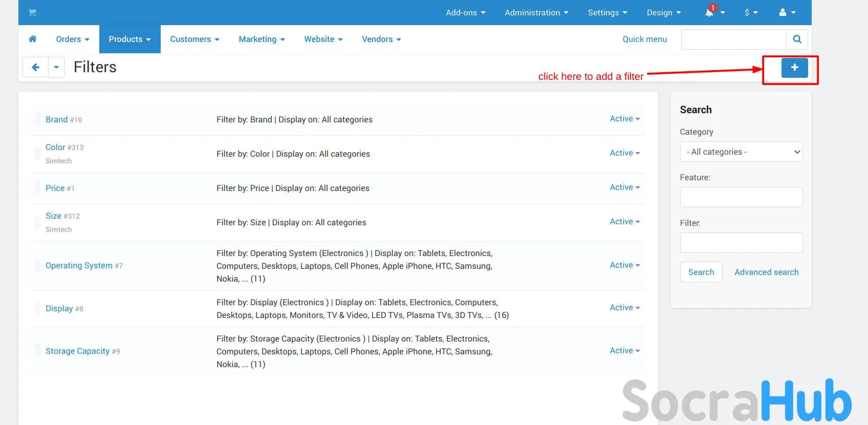Open the user account profile icon
This screenshot has height=425, width=868.
pos(783,12)
